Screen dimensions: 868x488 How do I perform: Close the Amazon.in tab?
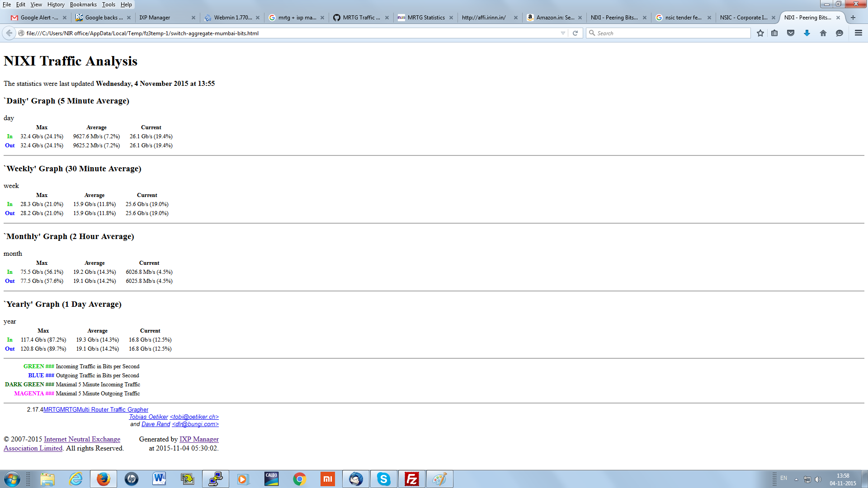point(580,18)
